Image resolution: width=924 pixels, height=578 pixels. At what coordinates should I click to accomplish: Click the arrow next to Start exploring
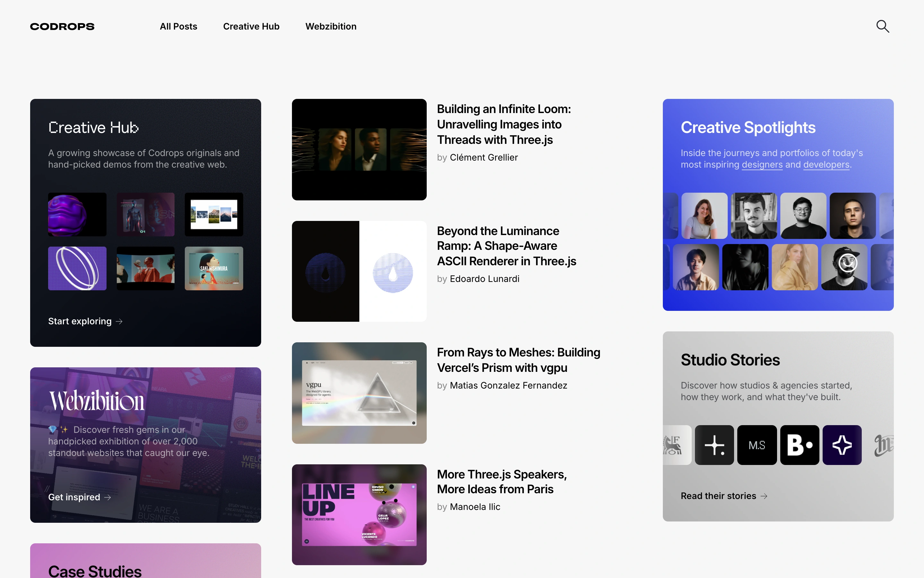[x=119, y=321]
